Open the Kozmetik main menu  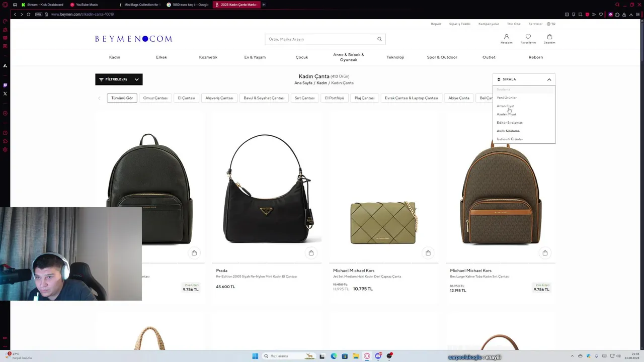[208, 57]
